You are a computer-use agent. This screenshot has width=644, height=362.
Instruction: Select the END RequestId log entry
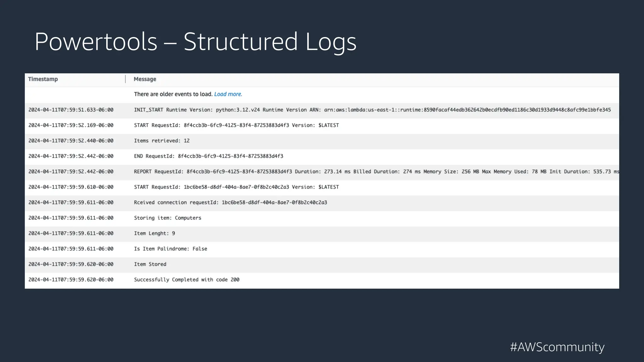click(x=208, y=156)
